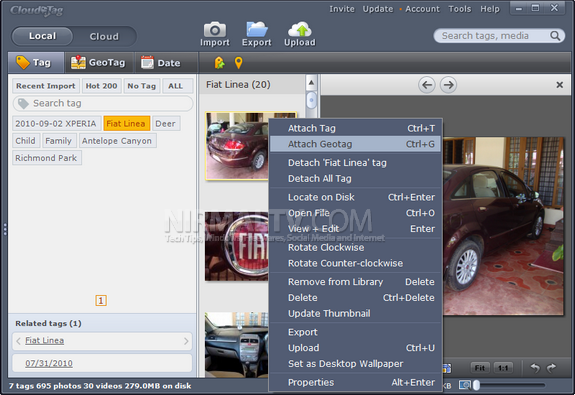
Task: Choose Delete in context menu
Action: point(355,298)
